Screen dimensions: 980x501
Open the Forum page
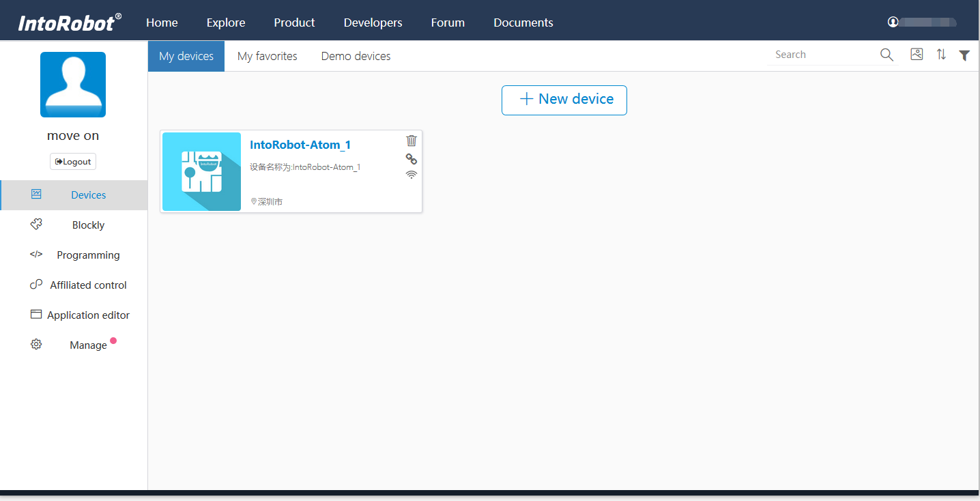[x=448, y=23]
